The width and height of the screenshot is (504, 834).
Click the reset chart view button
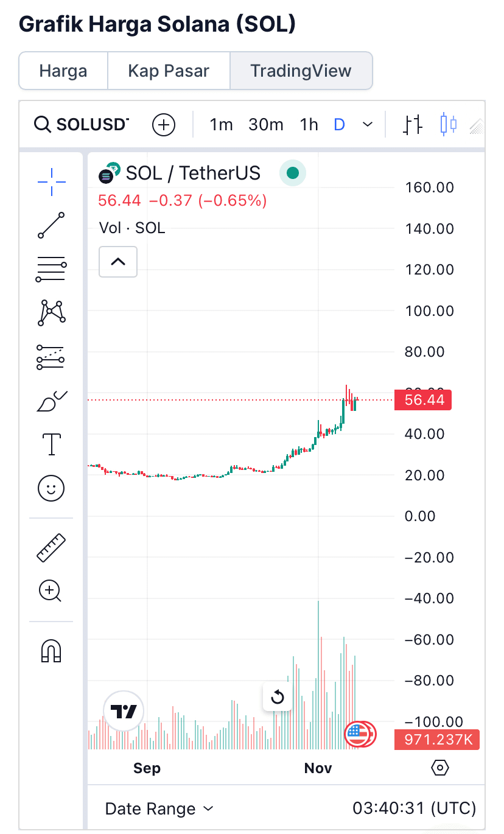pyautogui.click(x=278, y=697)
